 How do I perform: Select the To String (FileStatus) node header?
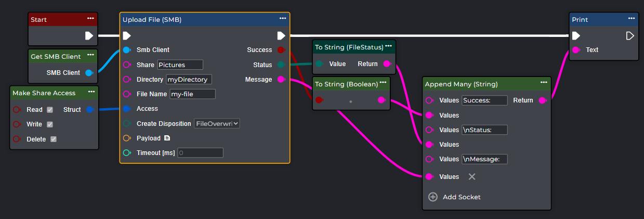point(349,47)
